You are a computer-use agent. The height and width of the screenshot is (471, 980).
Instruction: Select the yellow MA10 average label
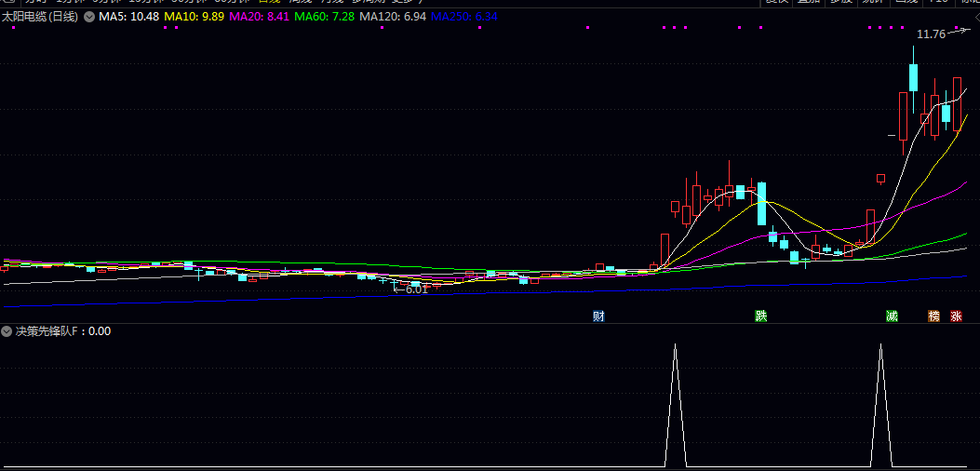(195, 17)
